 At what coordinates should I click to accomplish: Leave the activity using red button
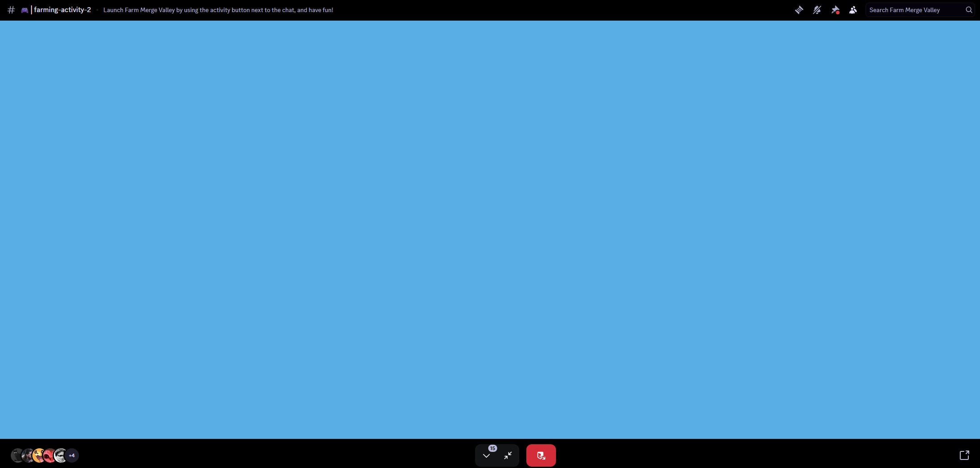[x=541, y=455]
